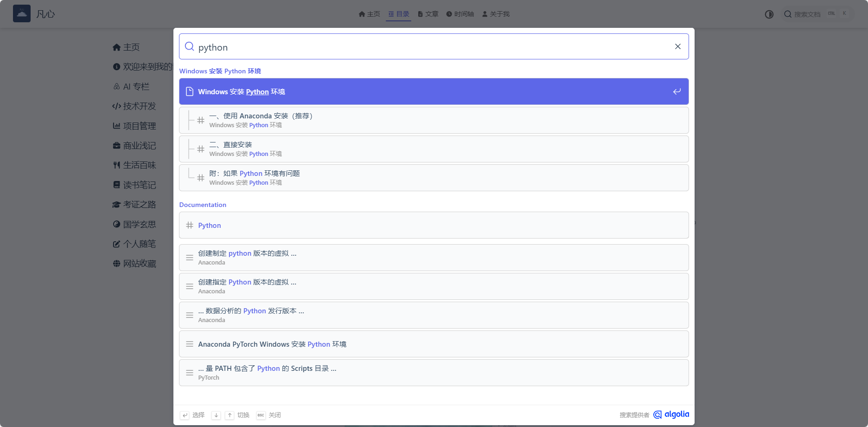Screen dimensions: 868x427
Task: Open 国学玄思 in the left sidebar
Action: (134, 224)
